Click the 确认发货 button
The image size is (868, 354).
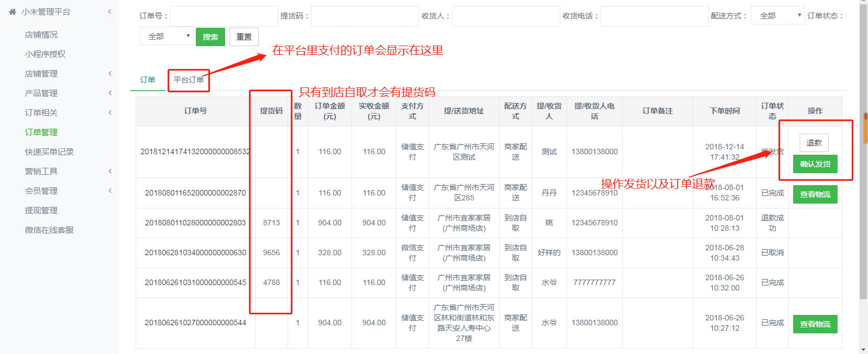[815, 164]
